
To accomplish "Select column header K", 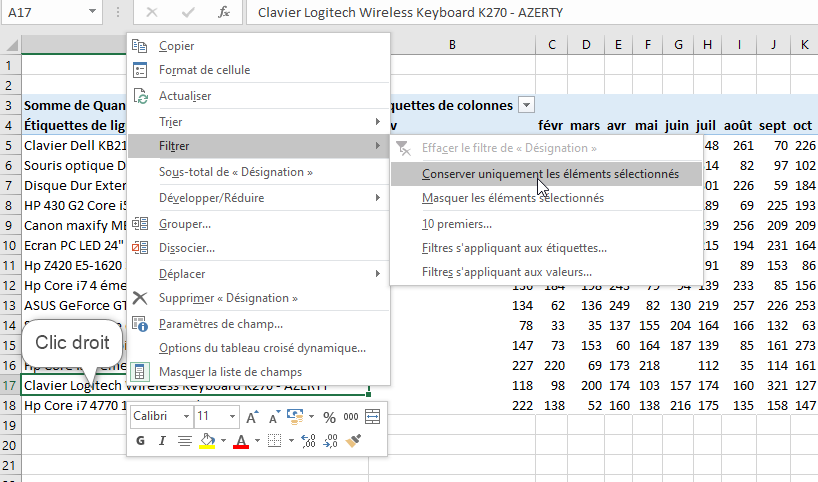I will click(x=804, y=45).
